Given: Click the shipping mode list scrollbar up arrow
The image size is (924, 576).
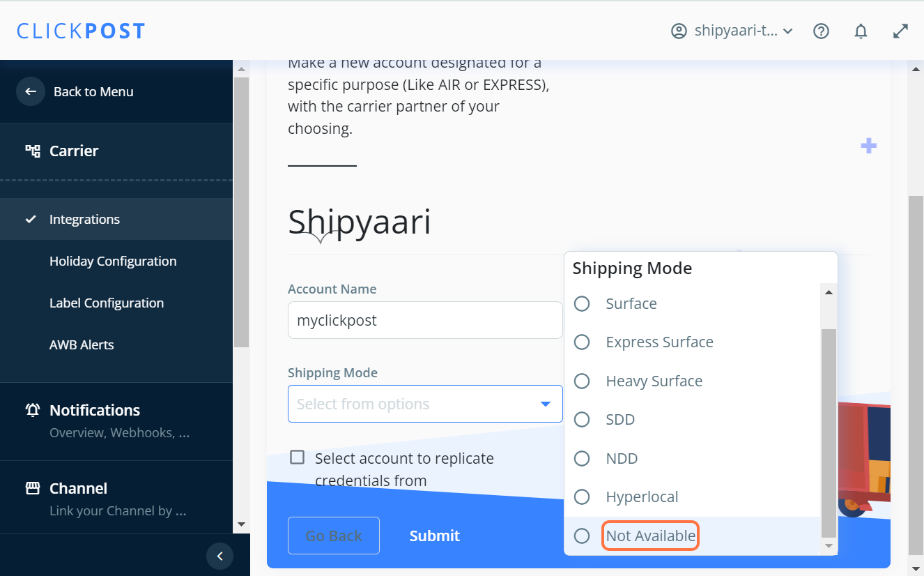Looking at the screenshot, I should [x=829, y=292].
